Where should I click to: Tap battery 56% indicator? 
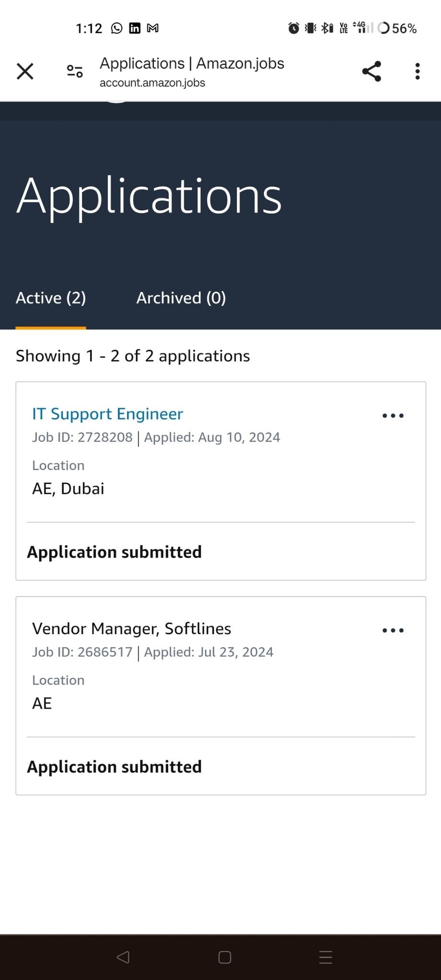pos(397,29)
